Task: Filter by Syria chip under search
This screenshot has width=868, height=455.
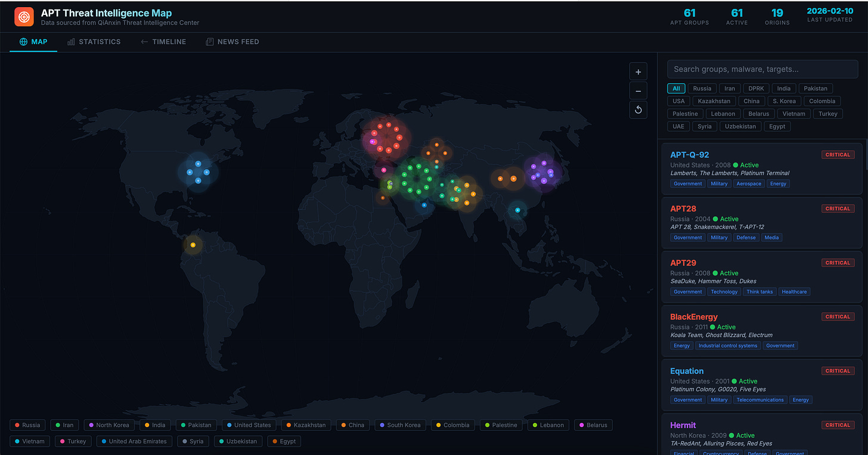Action: (x=705, y=126)
